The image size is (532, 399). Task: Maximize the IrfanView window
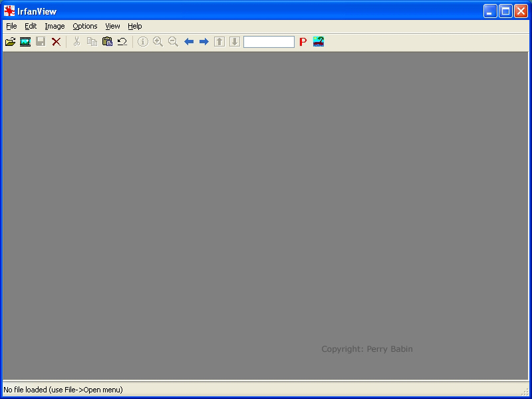click(505, 11)
